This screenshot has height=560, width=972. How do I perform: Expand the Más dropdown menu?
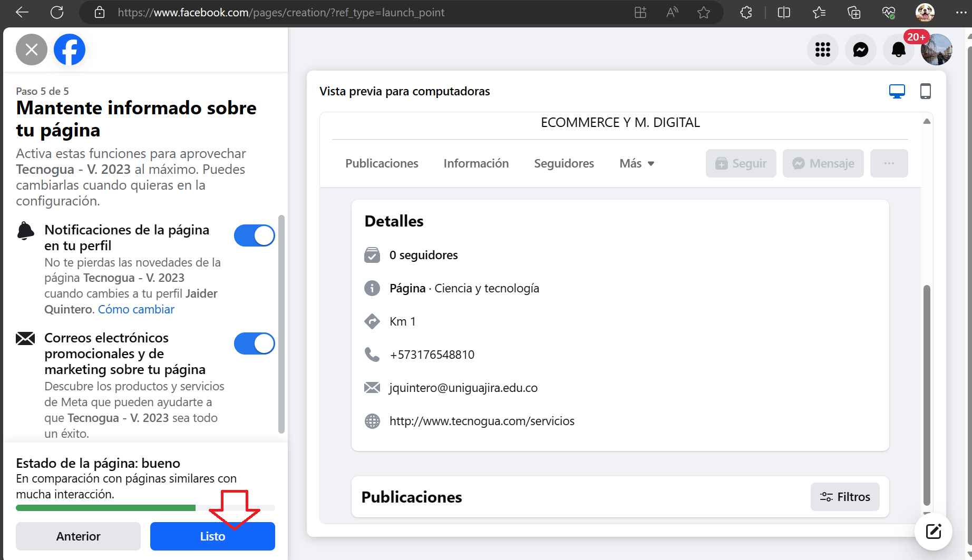coord(637,163)
